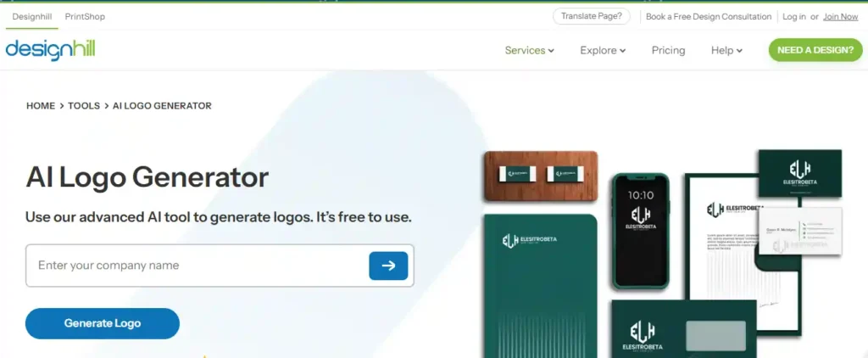Click the wooden business card holder image
The width and height of the screenshot is (868, 358).
[541, 176]
